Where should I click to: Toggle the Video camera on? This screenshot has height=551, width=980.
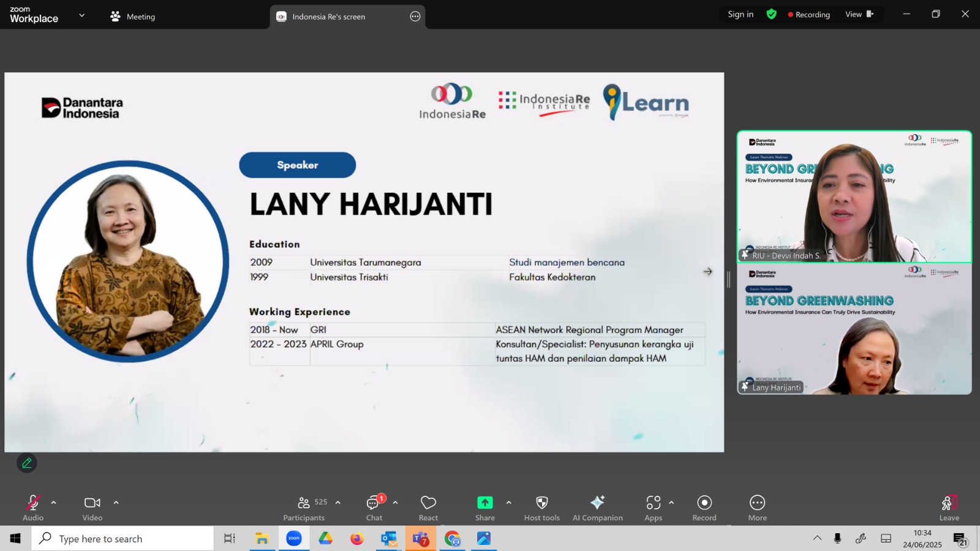(x=92, y=508)
